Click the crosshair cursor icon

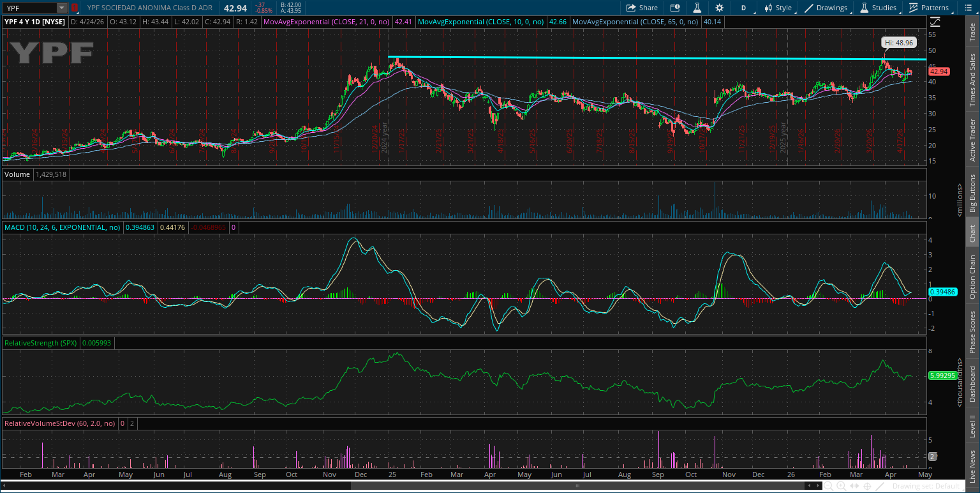point(867,487)
